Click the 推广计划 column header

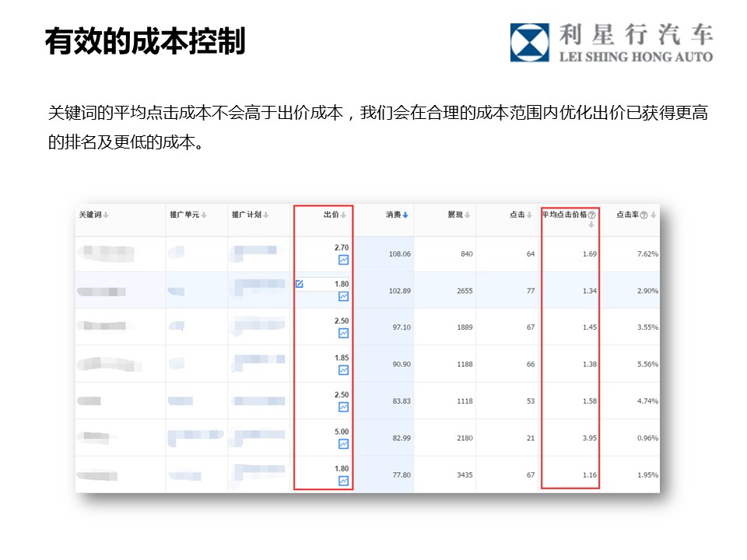pos(247,215)
